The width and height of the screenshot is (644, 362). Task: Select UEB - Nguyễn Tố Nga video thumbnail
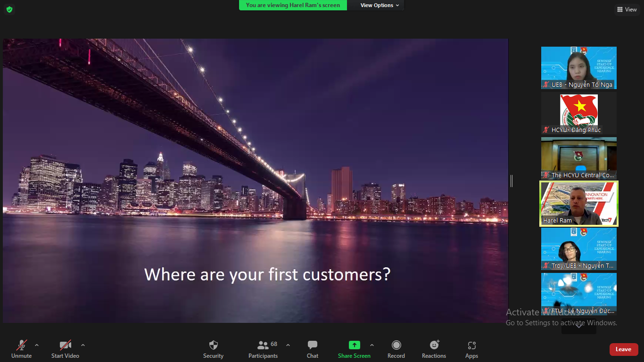click(x=578, y=67)
